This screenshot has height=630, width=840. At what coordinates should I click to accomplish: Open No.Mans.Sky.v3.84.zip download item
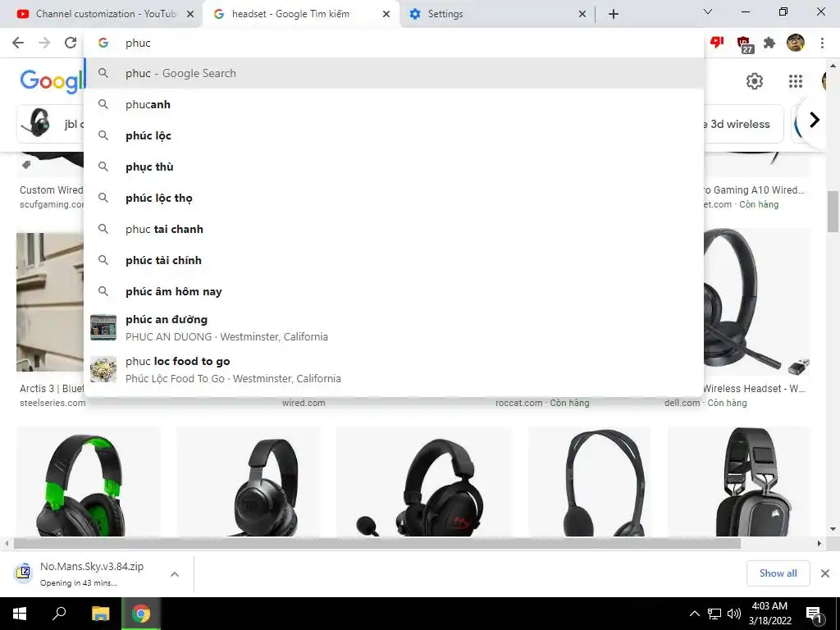pyautogui.click(x=90, y=573)
